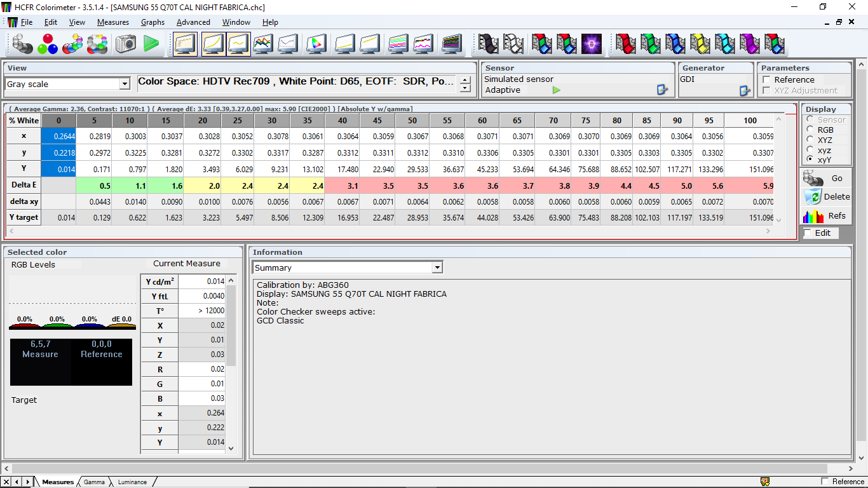Switch to the Gamma tab

pos(94,482)
